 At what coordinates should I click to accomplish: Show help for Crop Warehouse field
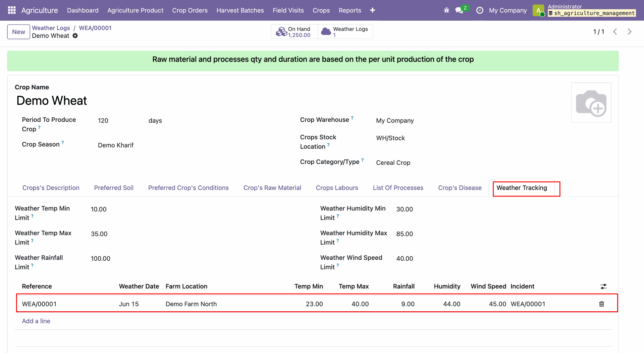(352, 118)
